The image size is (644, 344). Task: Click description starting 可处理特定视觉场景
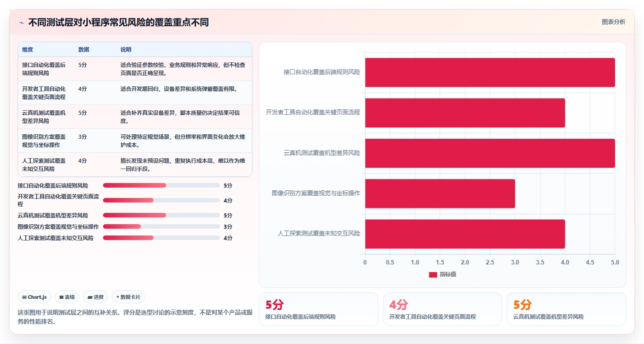point(183,141)
